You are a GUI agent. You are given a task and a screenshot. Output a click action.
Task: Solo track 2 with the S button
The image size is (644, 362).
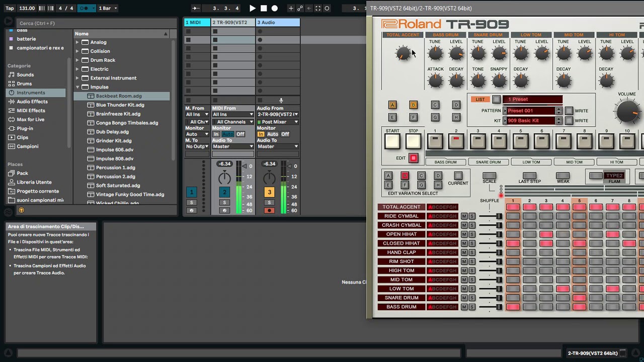pos(224,203)
